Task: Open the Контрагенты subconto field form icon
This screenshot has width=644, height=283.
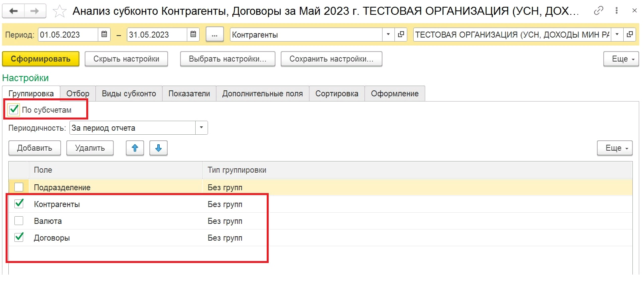Action: pyautogui.click(x=401, y=34)
